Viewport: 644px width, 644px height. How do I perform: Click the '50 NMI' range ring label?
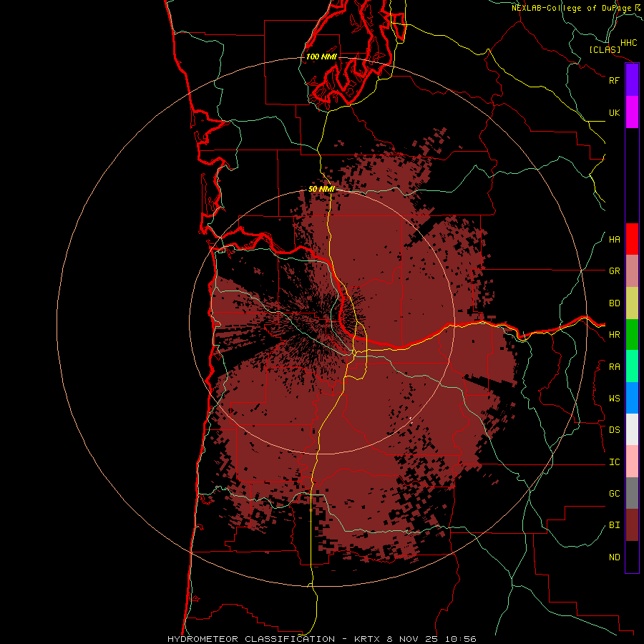[321, 190]
